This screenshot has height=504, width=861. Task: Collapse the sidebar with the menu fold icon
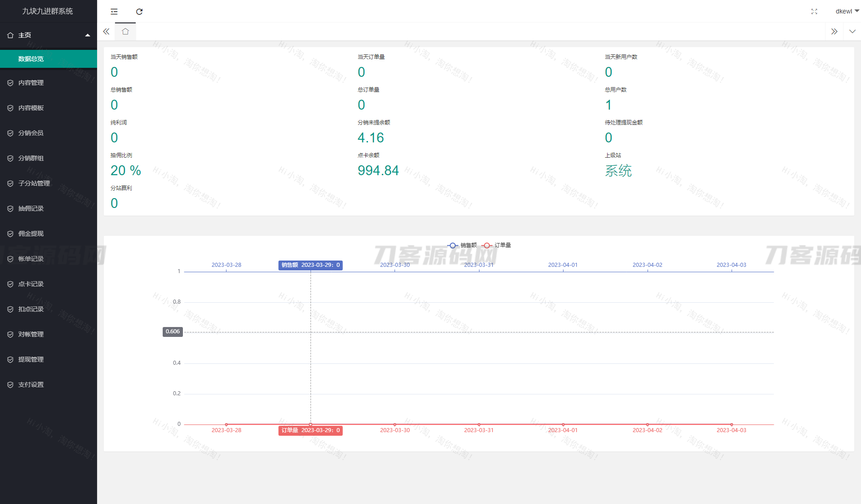click(x=114, y=12)
